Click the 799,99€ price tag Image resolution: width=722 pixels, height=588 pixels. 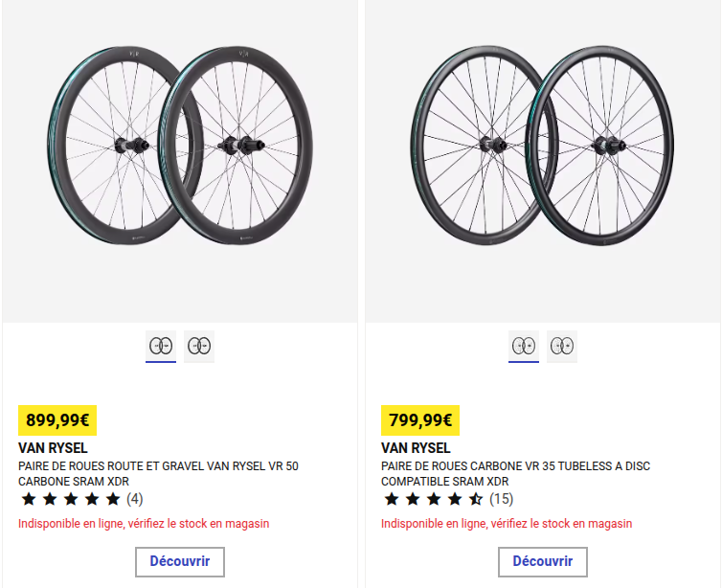pyautogui.click(x=420, y=419)
